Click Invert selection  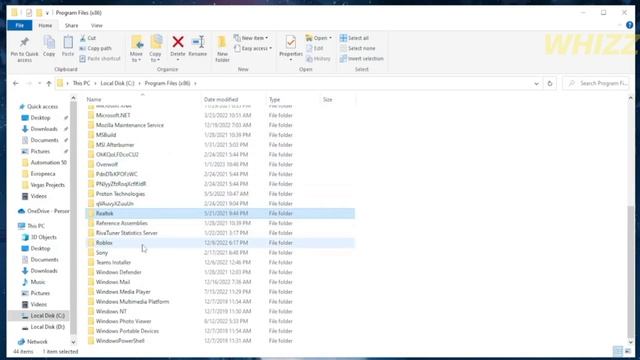[x=362, y=59]
